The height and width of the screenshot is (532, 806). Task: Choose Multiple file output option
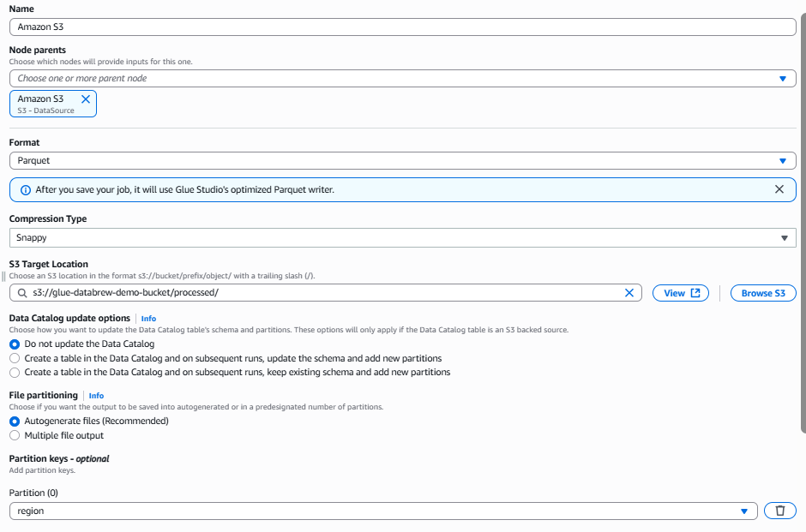(x=15, y=436)
